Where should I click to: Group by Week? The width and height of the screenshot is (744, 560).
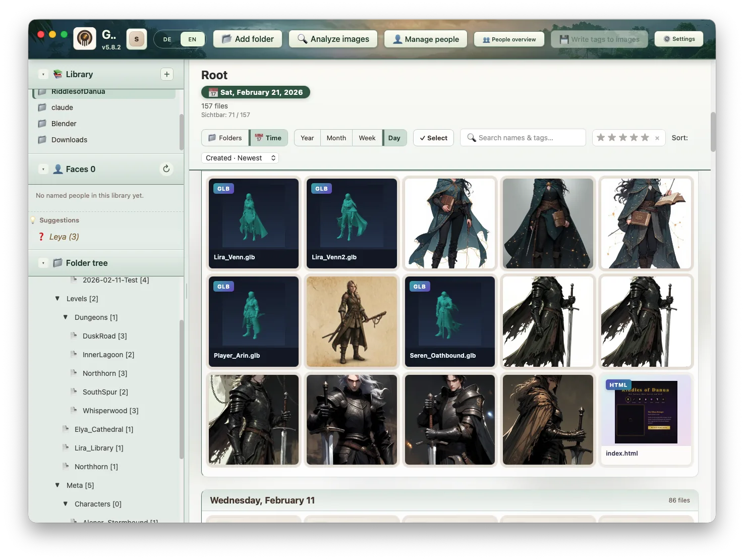point(367,138)
